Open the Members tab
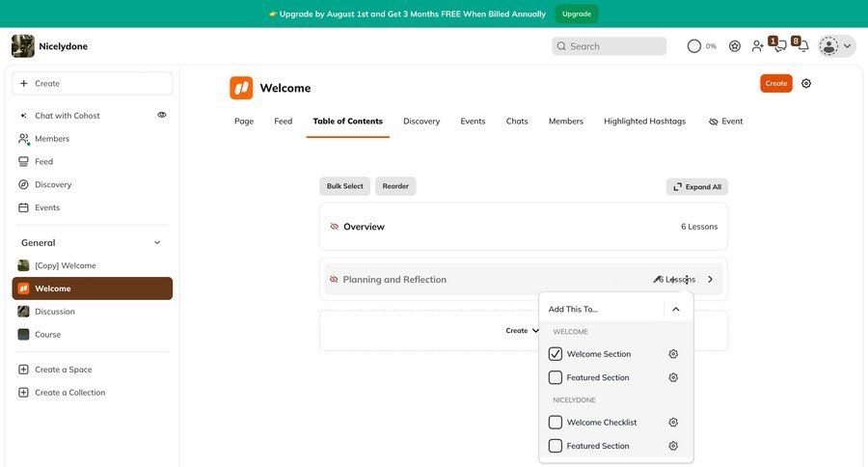Image resolution: width=868 pixels, height=467 pixels. click(x=566, y=121)
